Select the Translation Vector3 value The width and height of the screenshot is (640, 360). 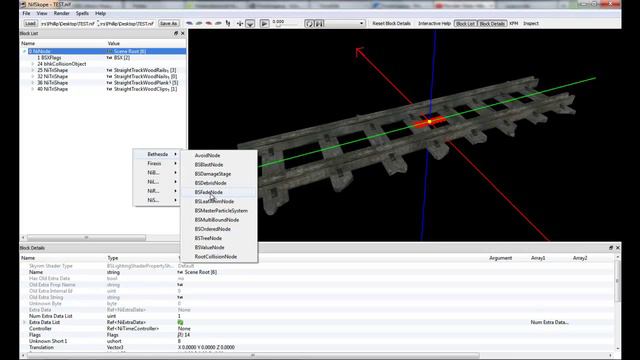click(x=206, y=347)
